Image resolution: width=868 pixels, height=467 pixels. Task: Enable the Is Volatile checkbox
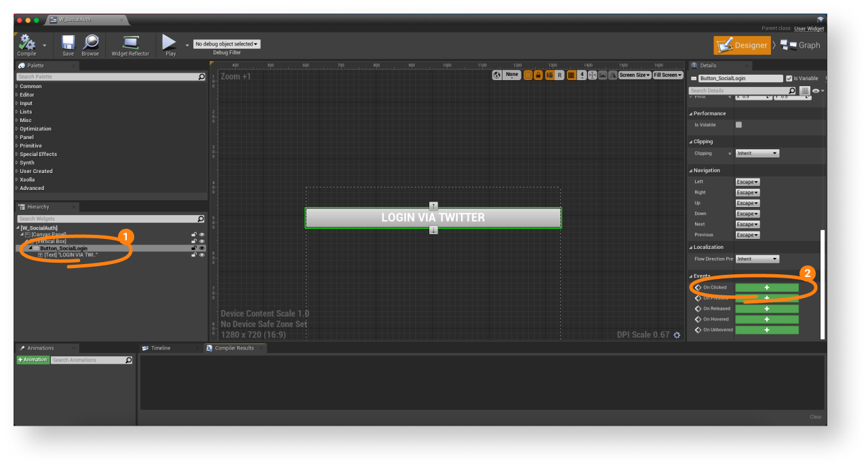pyautogui.click(x=738, y=125)
